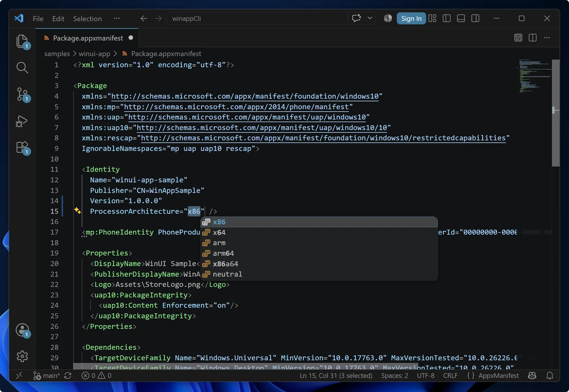Close the unsaved Package.appxmanifest tab dot

coord(131,38)
